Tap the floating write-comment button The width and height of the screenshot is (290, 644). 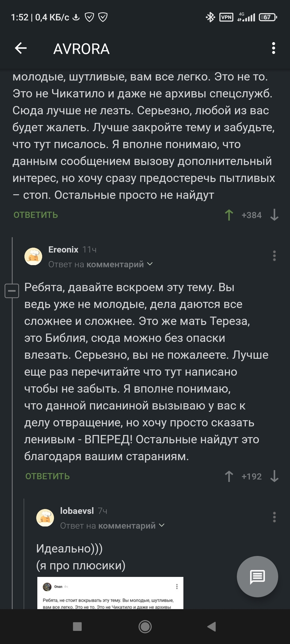click(x=257, y=576)
